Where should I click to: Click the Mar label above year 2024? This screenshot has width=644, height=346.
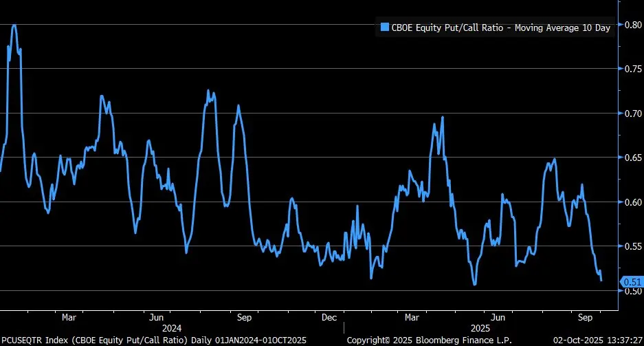coord(69,317)
